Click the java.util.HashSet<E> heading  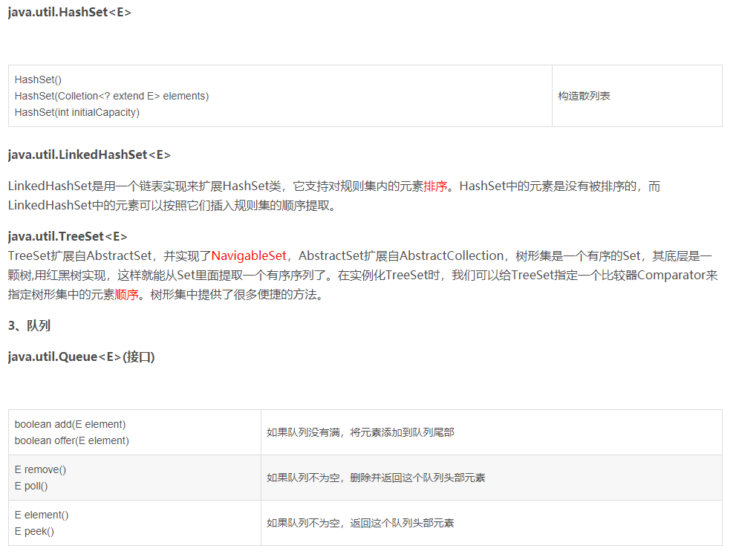69,12
